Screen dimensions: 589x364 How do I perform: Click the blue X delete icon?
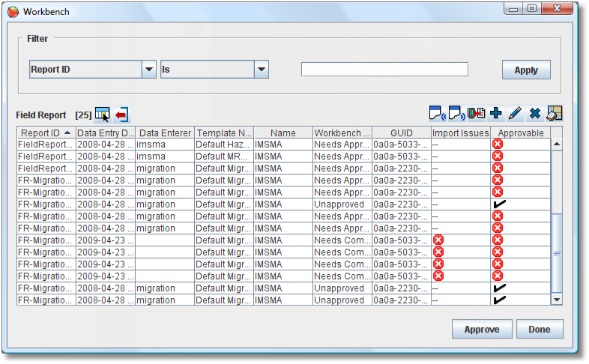tap(534, 113)
